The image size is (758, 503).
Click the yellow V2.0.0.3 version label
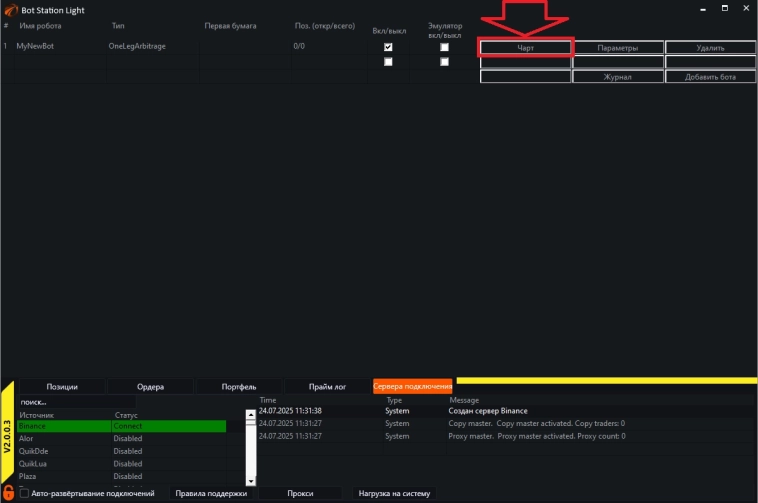pos(8,435)
